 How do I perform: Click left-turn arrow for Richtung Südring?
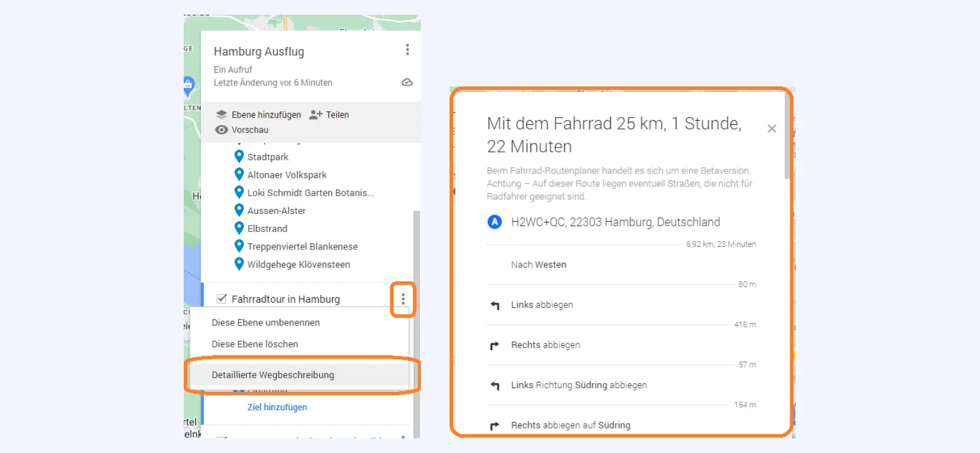click(495, 386)
